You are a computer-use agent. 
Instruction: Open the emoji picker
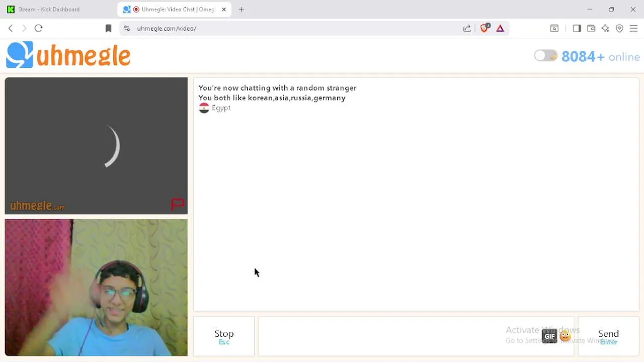click(566, 336)
